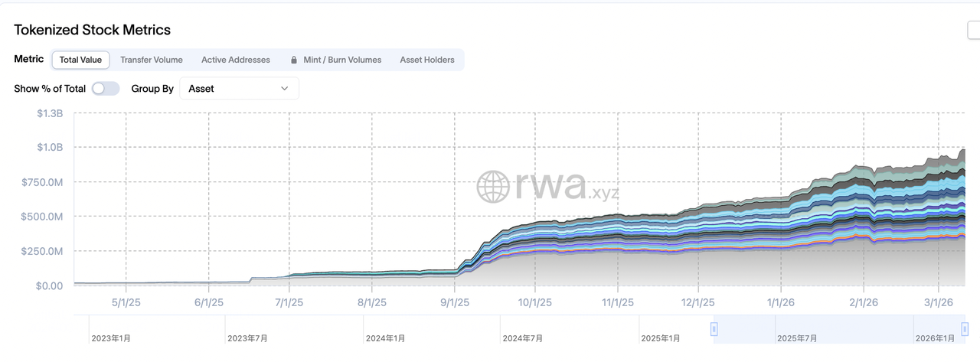Click 2024年1月 in the timeline navigator
Image resolution: width=980 pixels, height=362 pixels.
coord(385,338)
